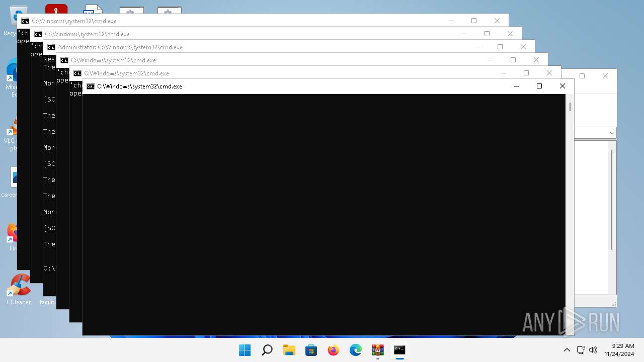Open taskbar Search magnifier
The height and width of the screenshot is (362, 644).
click(267, 350)
